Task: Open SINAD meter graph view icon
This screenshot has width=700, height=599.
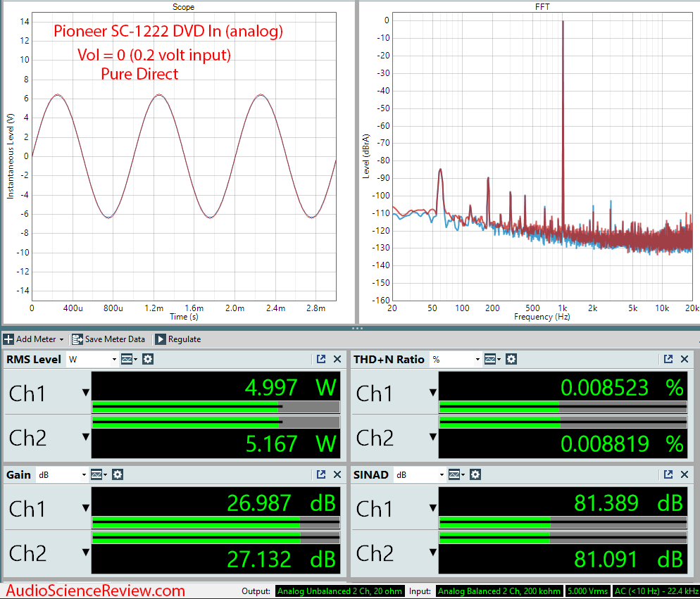Action: (455, 475)
